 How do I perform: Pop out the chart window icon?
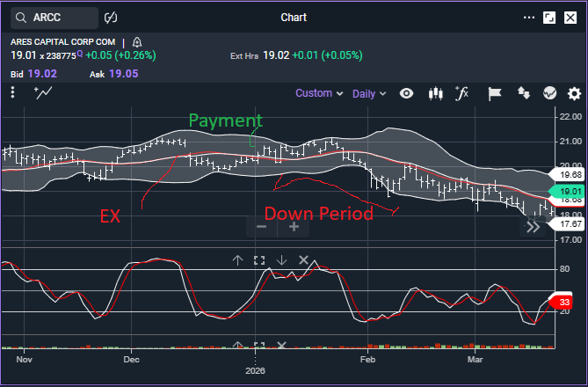pos(549,18)
